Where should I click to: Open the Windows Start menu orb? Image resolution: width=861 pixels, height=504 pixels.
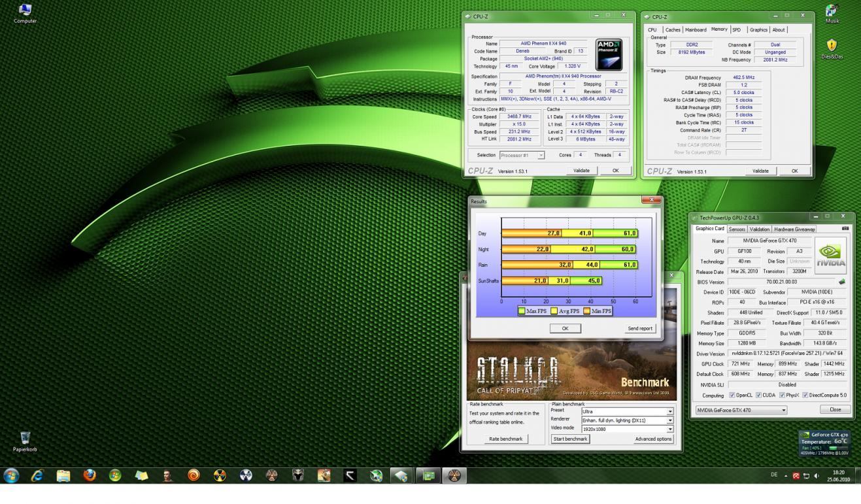(11, 476)
